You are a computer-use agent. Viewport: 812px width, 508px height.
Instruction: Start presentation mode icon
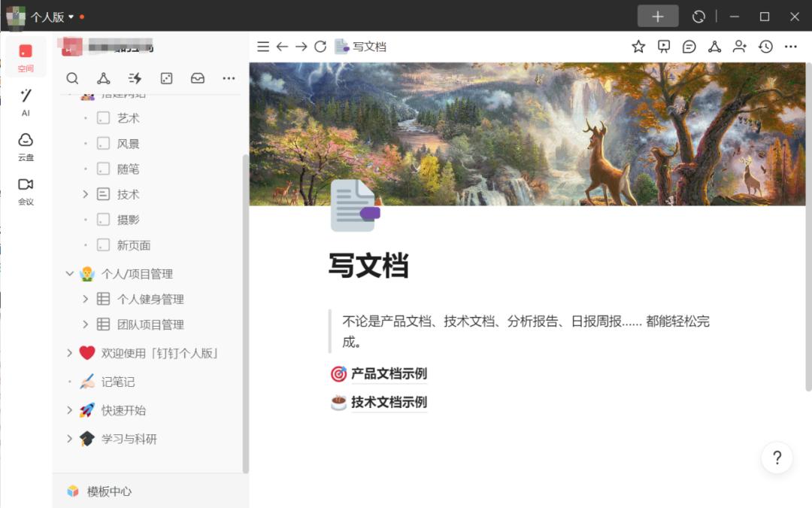pos(664,47)
